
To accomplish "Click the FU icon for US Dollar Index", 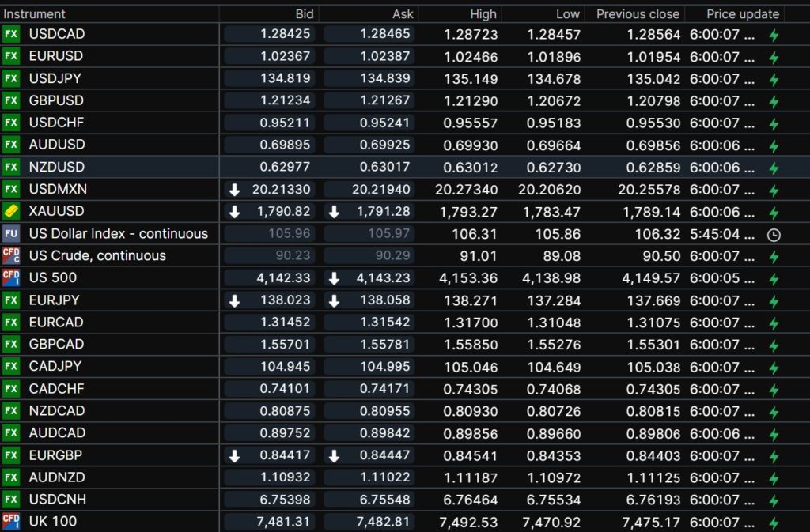I will tap(11, 233).
